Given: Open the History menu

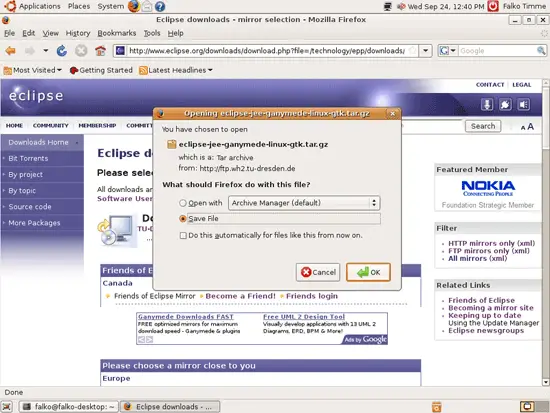Looking at the screenshot, I should [78, 33].
